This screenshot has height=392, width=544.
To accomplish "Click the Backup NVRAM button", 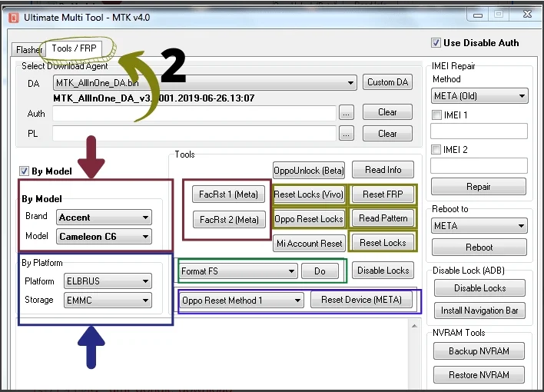I will (479, 351).
